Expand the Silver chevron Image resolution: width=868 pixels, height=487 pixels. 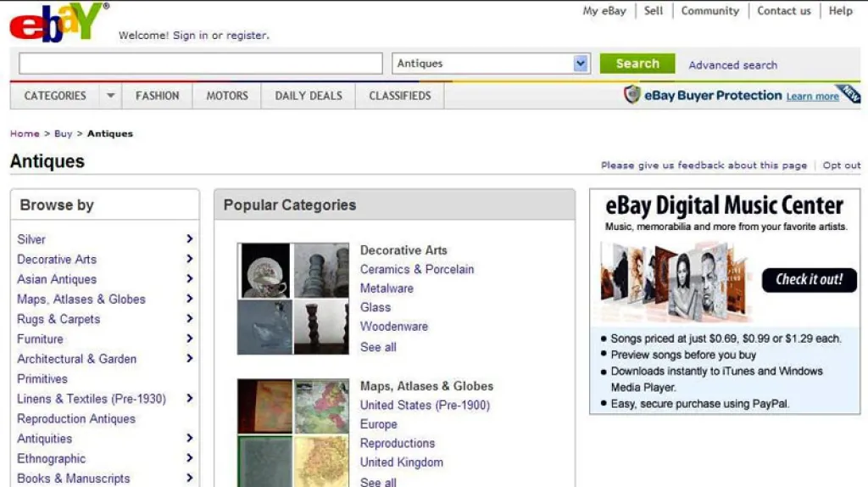coord(189,238)
